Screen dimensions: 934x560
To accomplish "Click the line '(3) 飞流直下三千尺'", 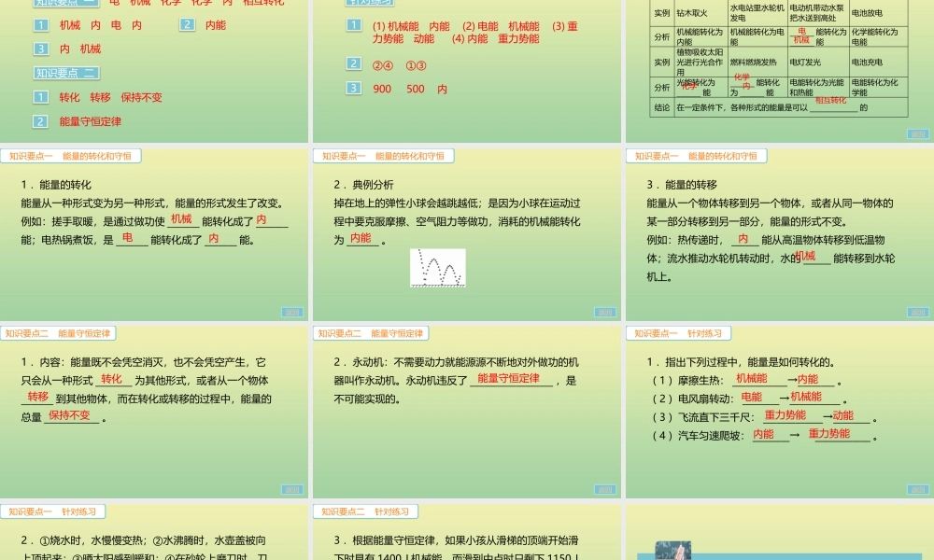I will click(764, 416).
